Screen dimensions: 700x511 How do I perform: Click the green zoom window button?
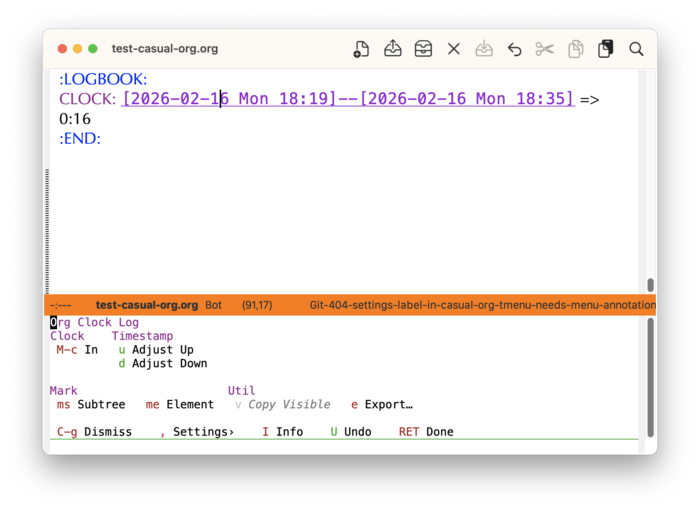93,49
